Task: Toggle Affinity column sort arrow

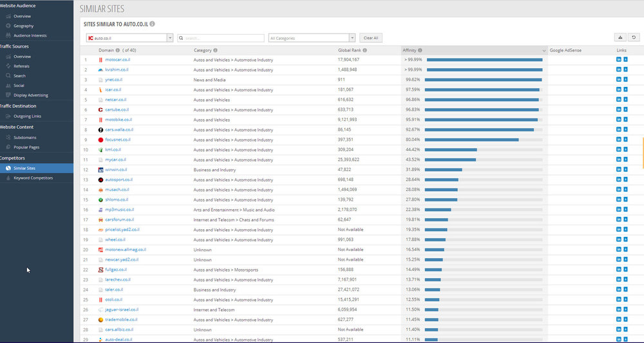Action: coord(544,50)
